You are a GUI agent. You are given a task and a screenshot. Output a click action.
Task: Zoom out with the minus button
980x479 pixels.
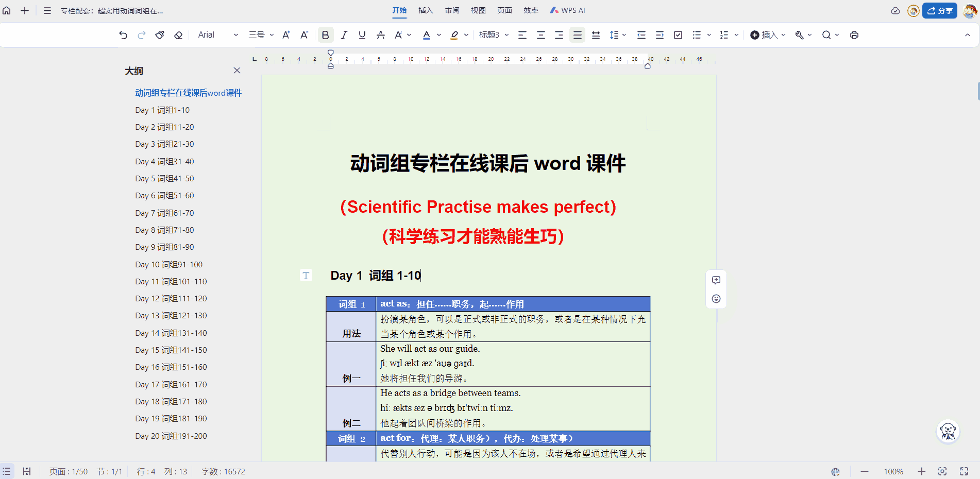(865, 471)
